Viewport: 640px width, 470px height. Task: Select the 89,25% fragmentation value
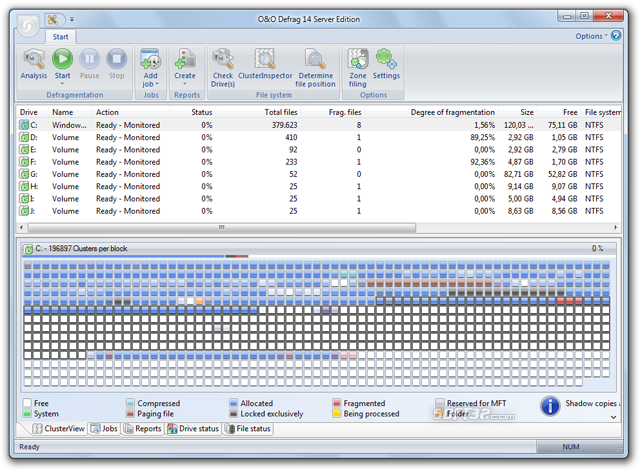tap(482, 137)
